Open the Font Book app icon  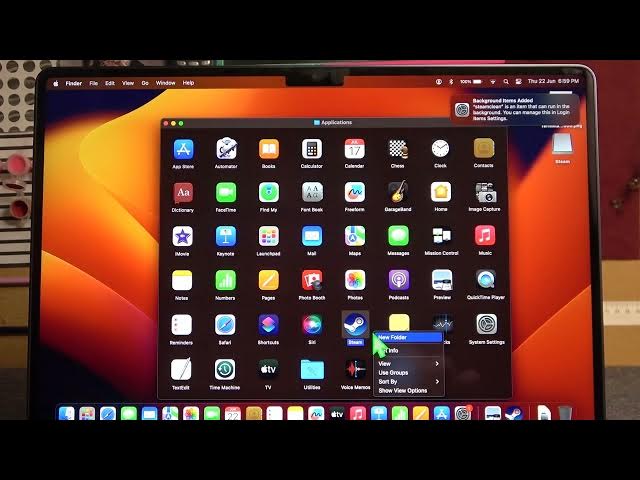click(312, 192)
